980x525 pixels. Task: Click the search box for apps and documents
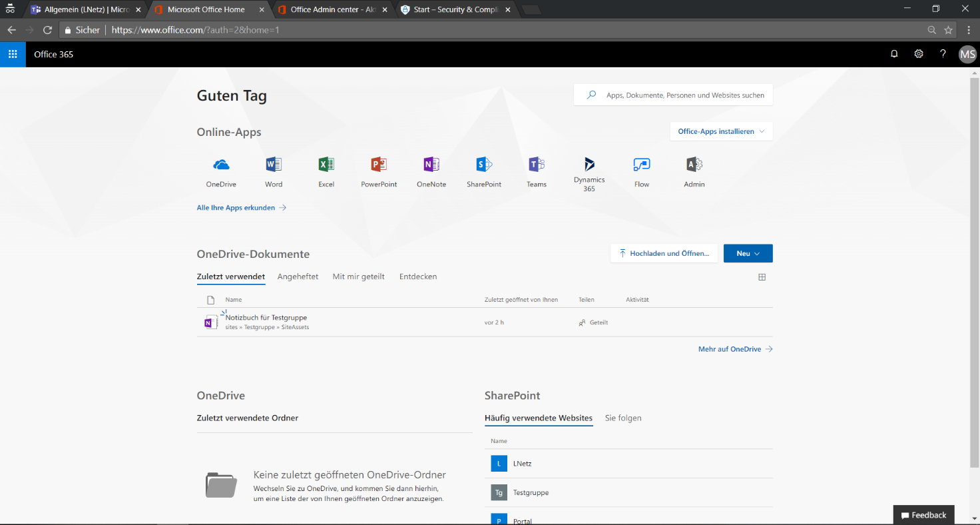point(673,95)
